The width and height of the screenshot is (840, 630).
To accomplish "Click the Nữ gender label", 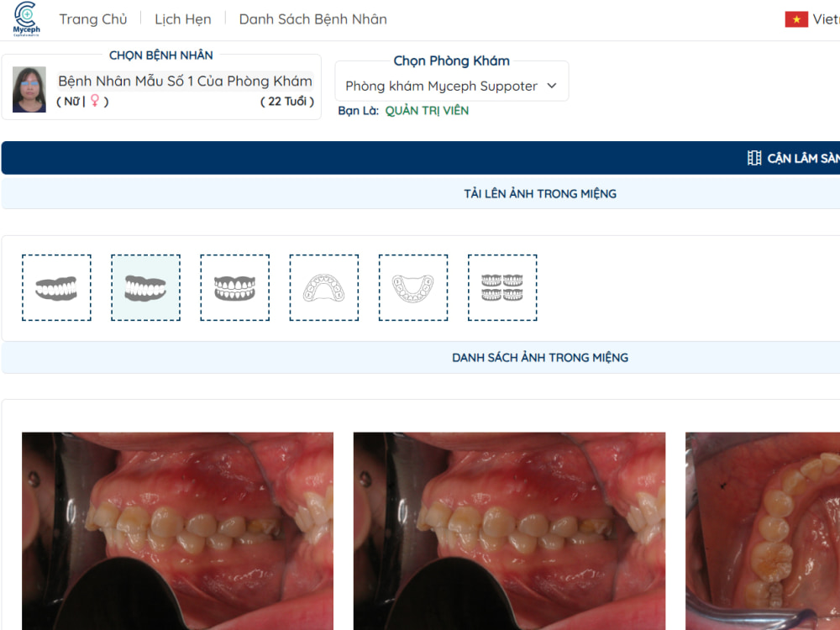I will pyautogui.click(x=71, y=102).
